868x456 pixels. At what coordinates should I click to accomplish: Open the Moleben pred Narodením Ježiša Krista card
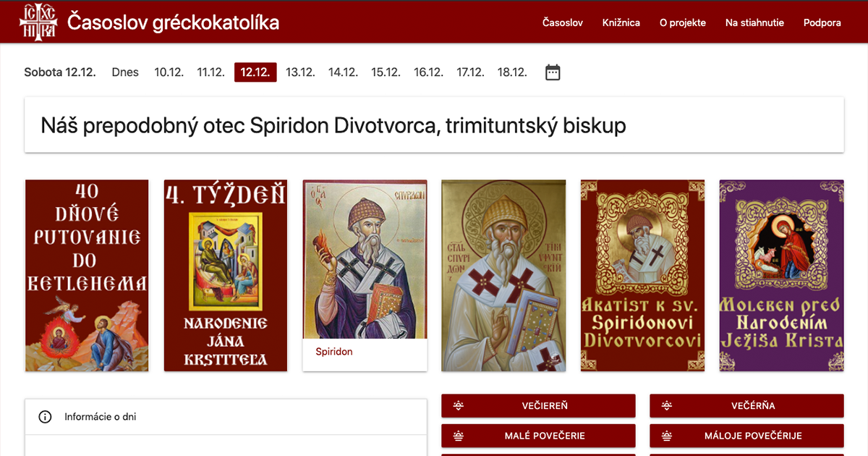coord(781,276)
